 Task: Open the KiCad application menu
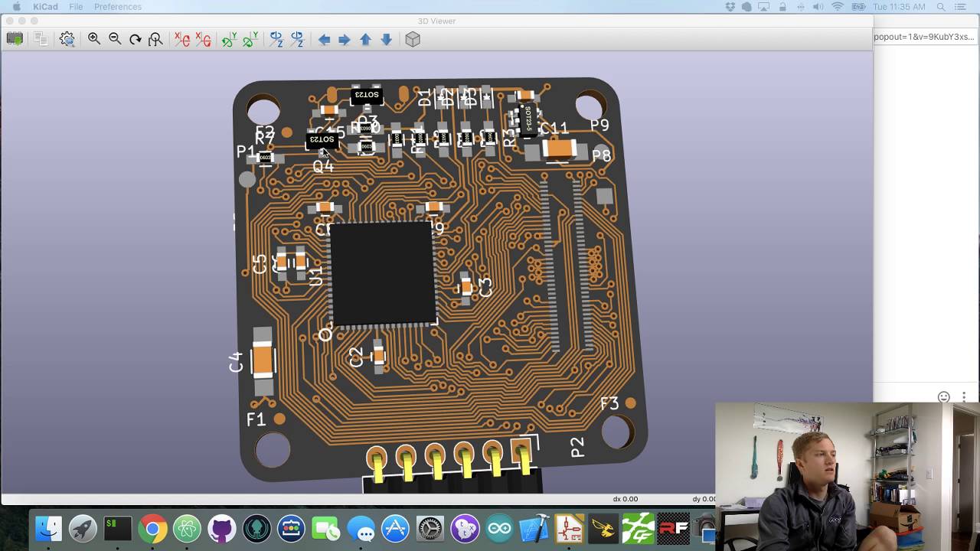[x=45, y=7]
